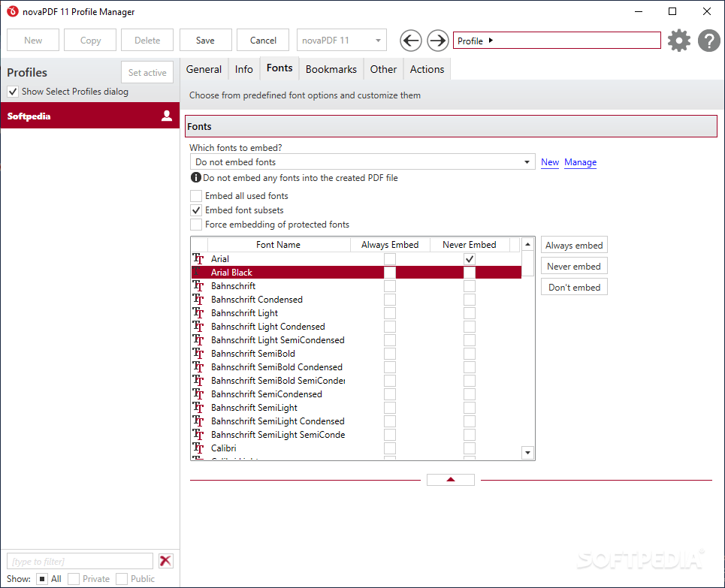Select the Arial Black font row

click(356, 273)
